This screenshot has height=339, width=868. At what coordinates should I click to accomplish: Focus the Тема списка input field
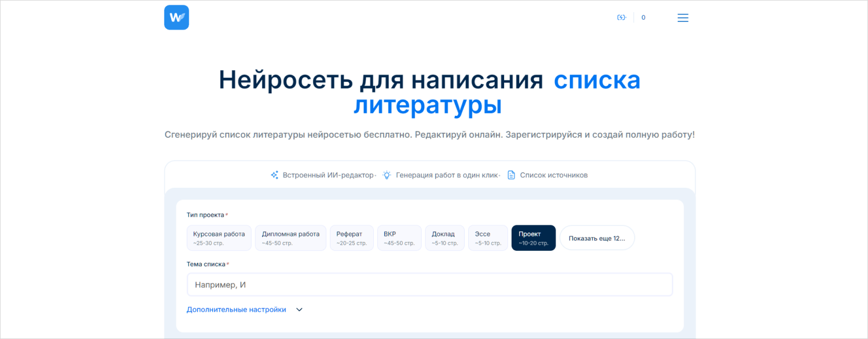(429, 285)
